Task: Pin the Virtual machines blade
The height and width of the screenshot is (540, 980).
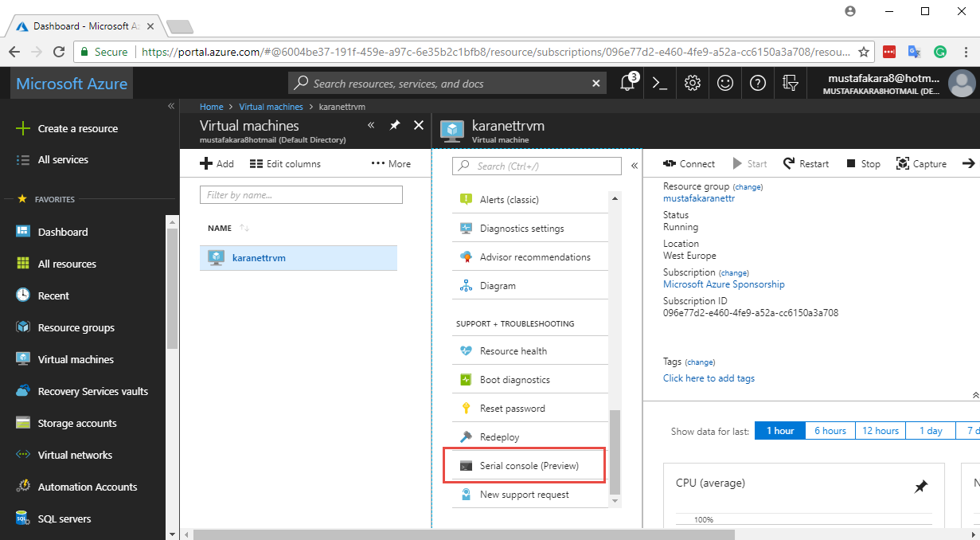Action: click(394, 125)
